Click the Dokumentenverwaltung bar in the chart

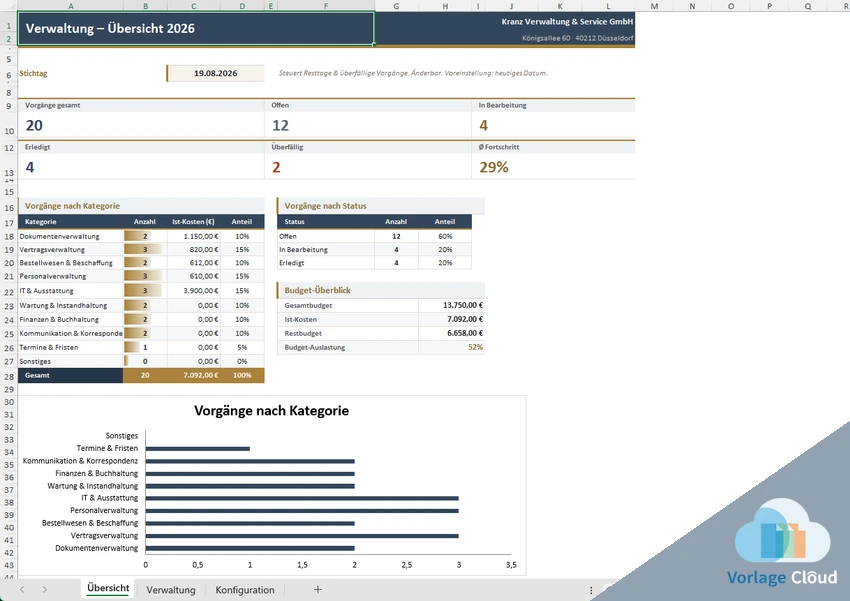point(250,548)
